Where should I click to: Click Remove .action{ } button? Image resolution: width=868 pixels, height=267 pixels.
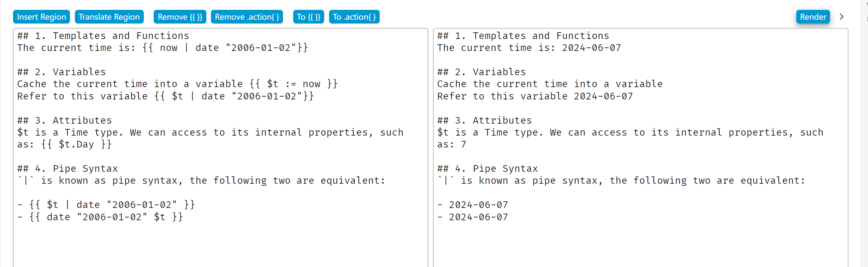tap(247, 17)
